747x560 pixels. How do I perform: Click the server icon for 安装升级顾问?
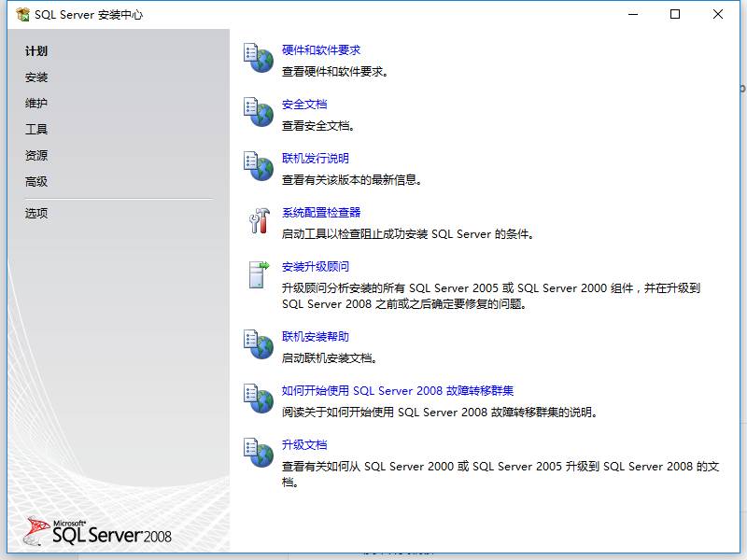pos(259,274)
